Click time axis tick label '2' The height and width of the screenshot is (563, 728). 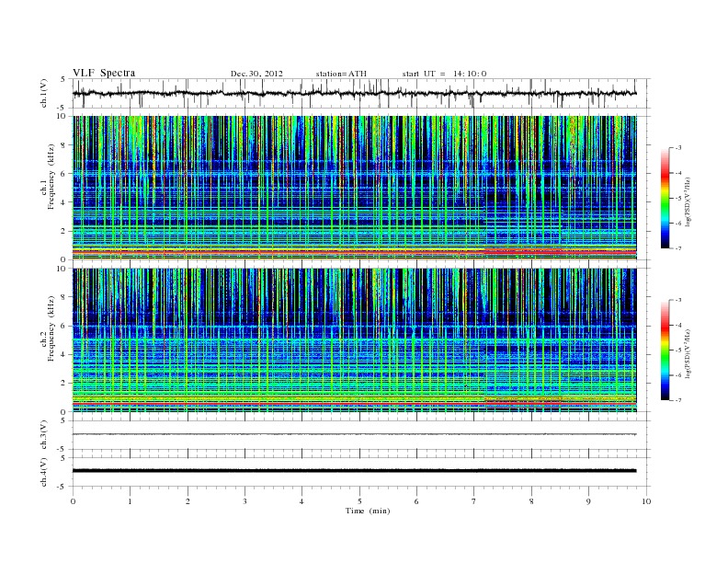tap(188, 501)
